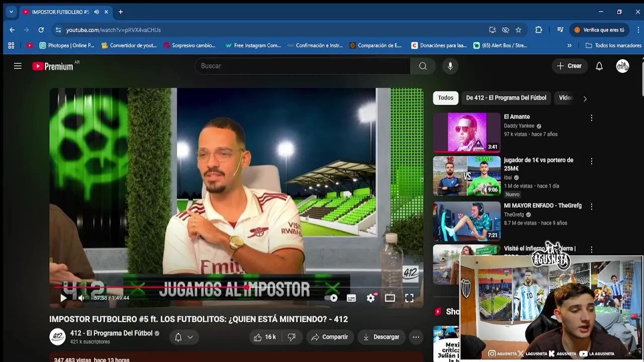644x362 pixels.
Task: Open the tab search dropdown arrow
Action: point(11,12)
